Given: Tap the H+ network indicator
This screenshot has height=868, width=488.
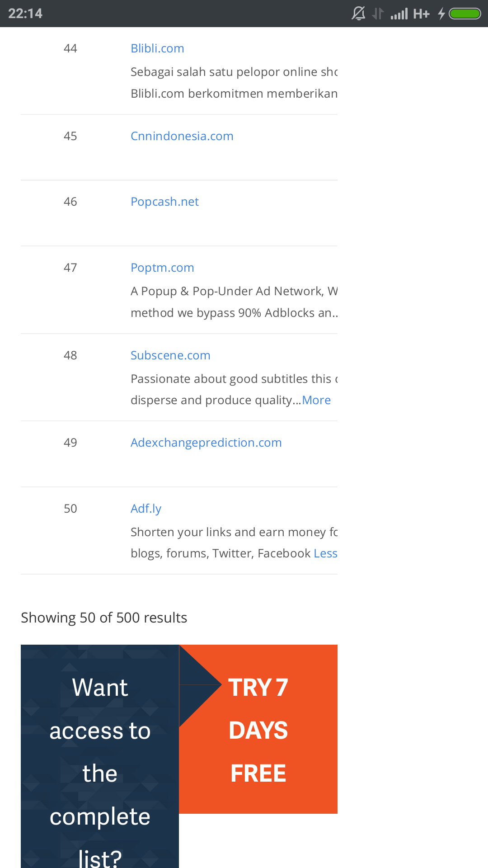Looking at the screenshot, I should [421, 14].
